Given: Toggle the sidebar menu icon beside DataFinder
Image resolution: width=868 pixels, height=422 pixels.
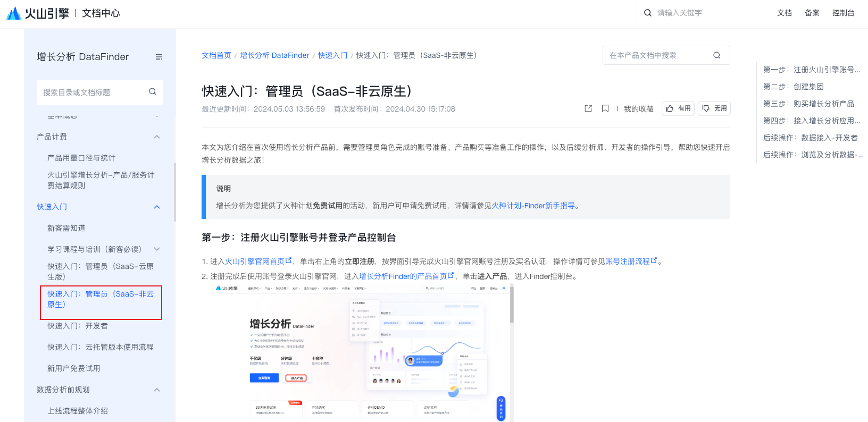Looking at the screenshot, I should 159,57.
